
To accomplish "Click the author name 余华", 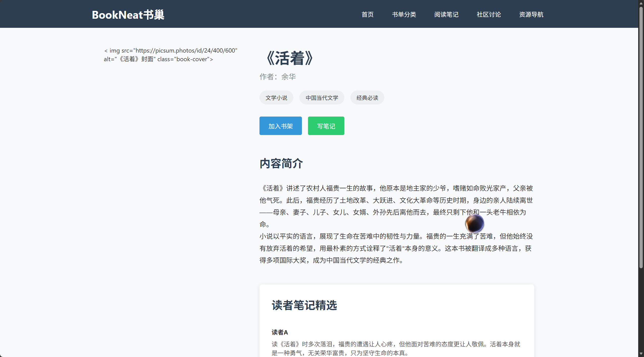I will pyautogui.click(x=288, y=77).
